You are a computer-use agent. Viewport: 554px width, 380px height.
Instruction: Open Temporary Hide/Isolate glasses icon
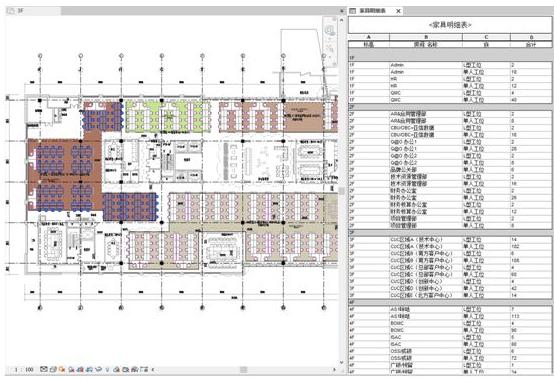click(98, 369)
